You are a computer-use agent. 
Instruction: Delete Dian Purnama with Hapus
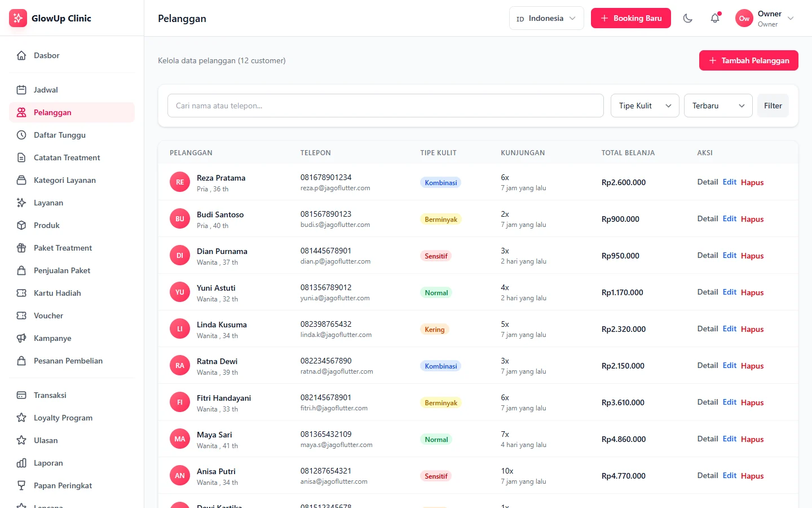[x=752, y=256]
